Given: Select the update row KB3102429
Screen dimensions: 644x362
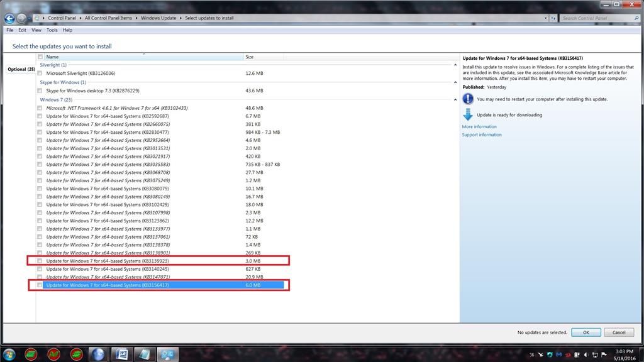Looking at the screenshot, I should pyautogui.click(x=164, y=204).
